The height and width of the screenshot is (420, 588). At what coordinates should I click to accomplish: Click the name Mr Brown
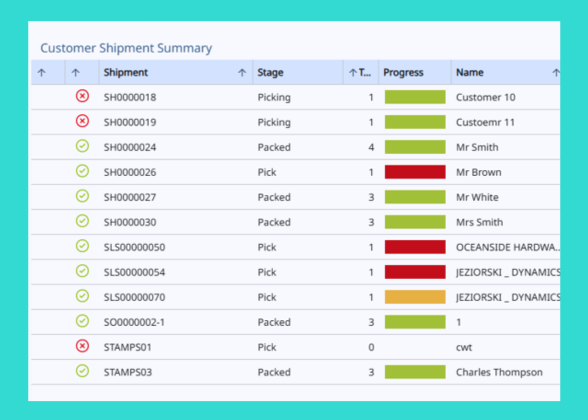click(478, 172)
